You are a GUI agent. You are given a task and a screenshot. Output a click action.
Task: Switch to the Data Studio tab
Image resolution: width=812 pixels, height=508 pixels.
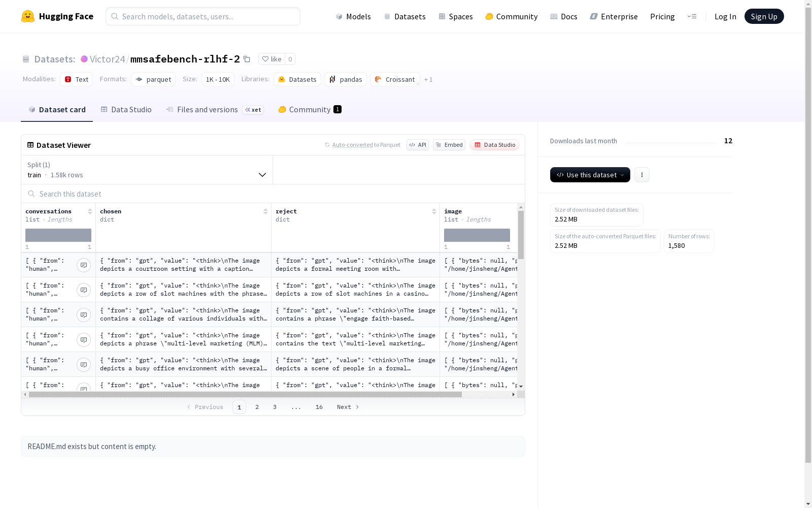[x=126, y=109]
